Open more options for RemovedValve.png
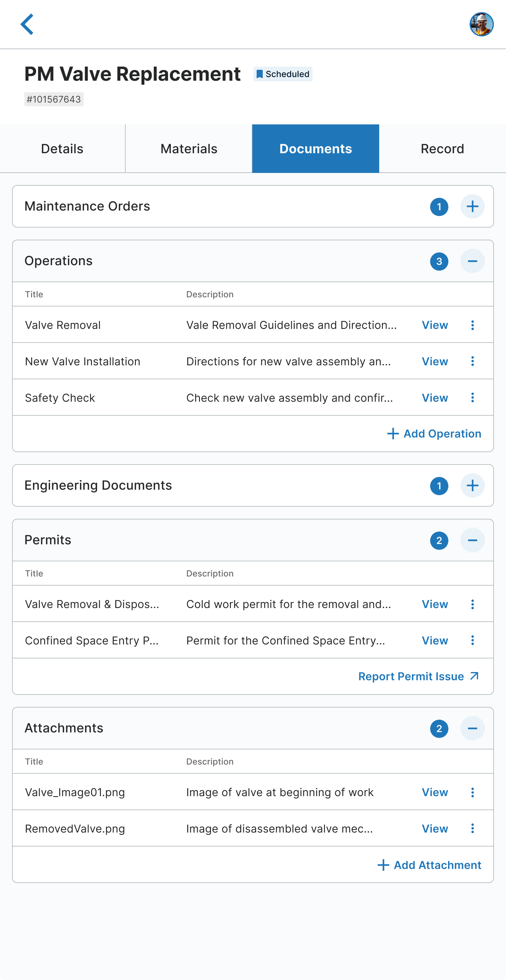 pyautogui.click(x=472, y=829)
